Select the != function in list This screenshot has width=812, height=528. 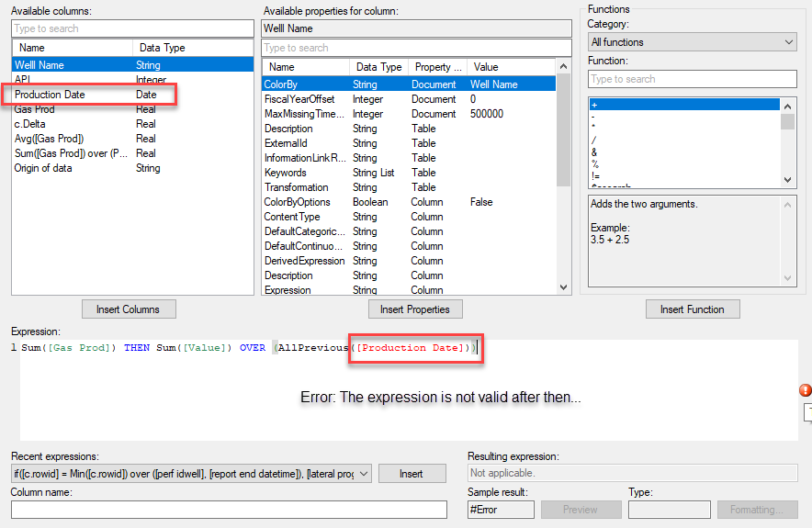click(x=684, y=176)
